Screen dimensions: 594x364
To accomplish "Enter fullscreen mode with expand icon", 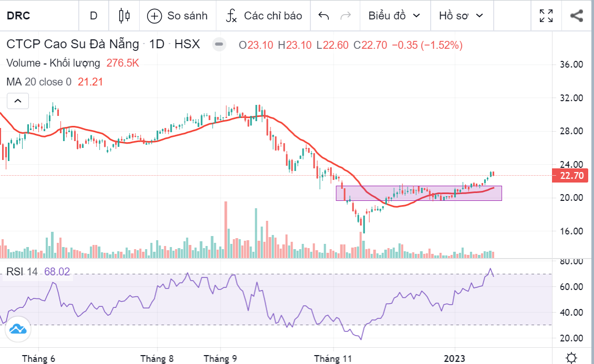I will coord(546,16).
